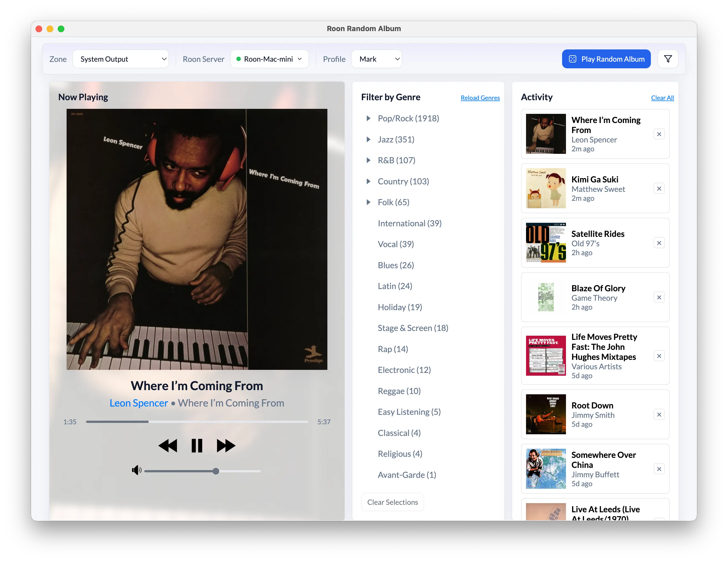This screenshot has height=562, width=728.
Task: Click the Somewhere Over China title
Action: (603, 460)
